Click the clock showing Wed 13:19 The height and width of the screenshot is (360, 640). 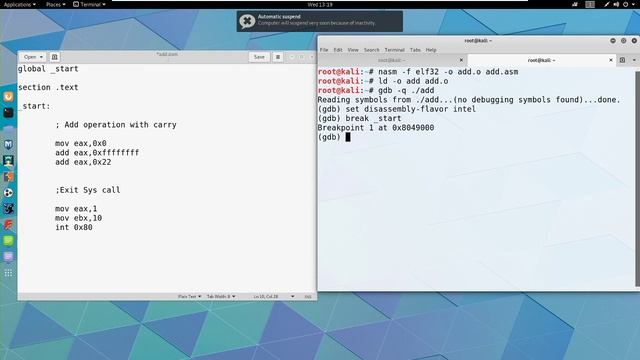[x=320, y=5]
